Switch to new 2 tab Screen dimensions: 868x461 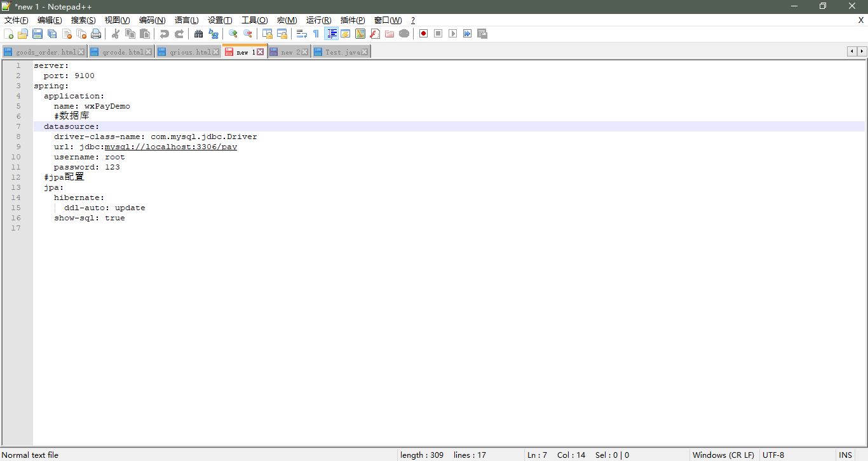click(290, 52)
